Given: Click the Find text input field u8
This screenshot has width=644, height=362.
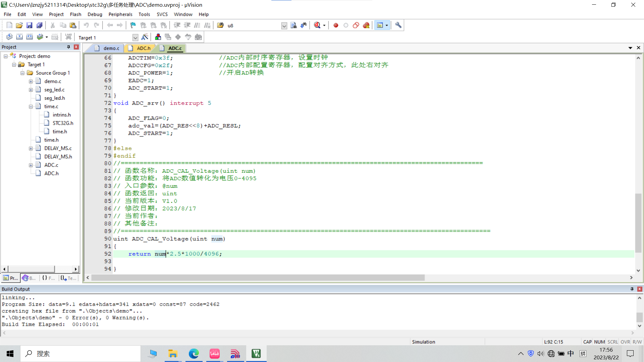Looking at the screenshot, I should click(x=254, y=26).
